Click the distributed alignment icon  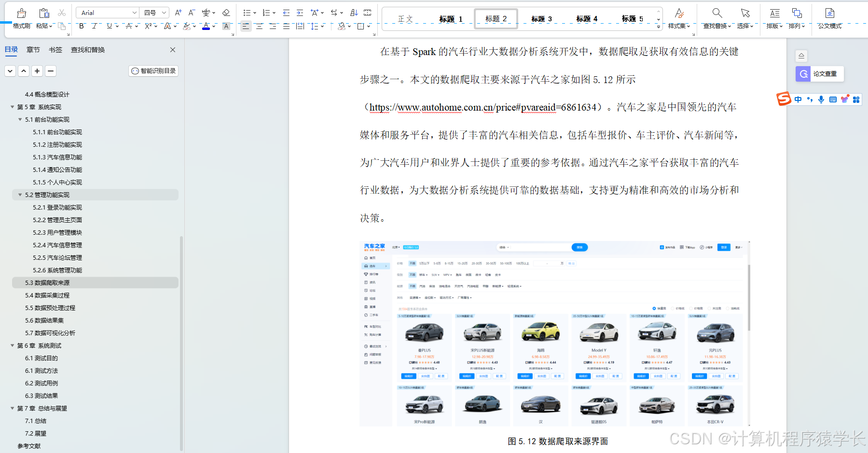pyautogui.click(x=300, y=26)
